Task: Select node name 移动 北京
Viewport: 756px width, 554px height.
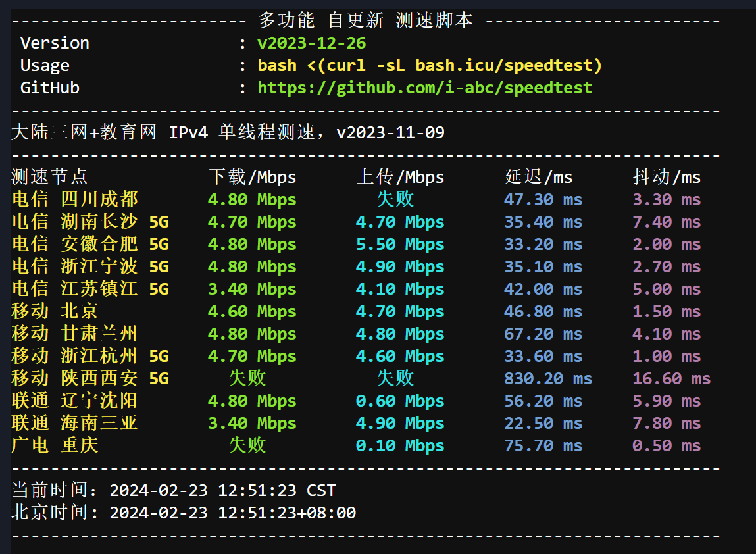Action: tap(55, 311)
